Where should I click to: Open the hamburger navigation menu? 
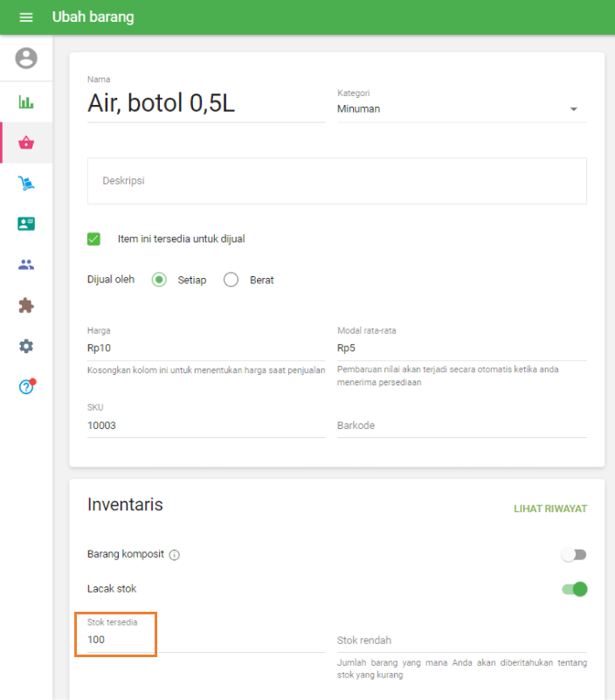26,17
